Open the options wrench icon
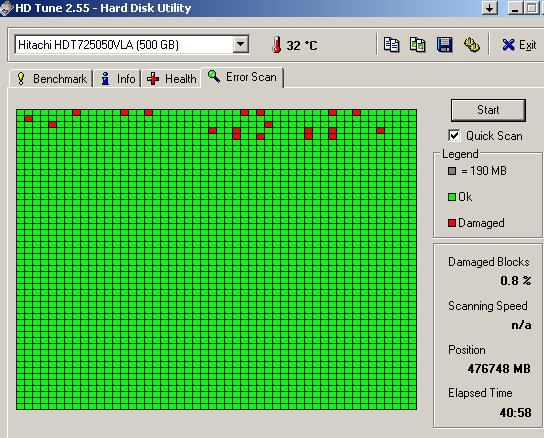Screen dimensions: 544x438 point(471,45)
